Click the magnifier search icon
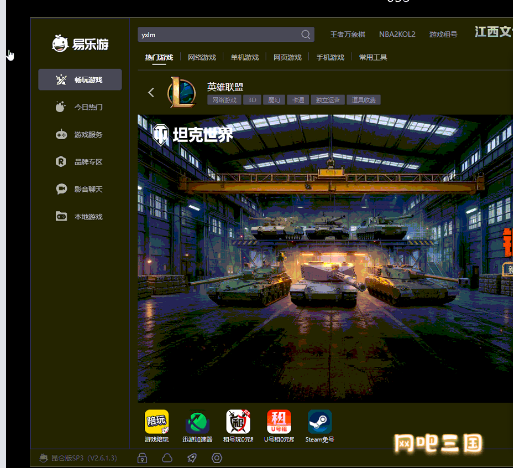This screenshot has height=468, width=513. 305,34
